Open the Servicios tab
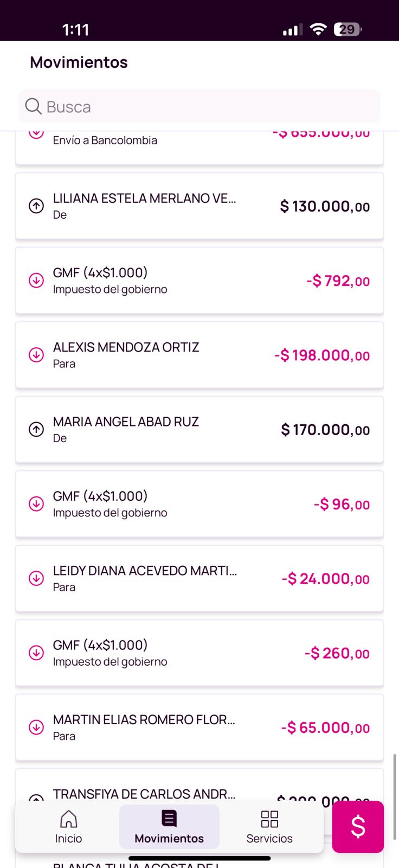This screenshot has width=399, height=868. pos(269,826)
